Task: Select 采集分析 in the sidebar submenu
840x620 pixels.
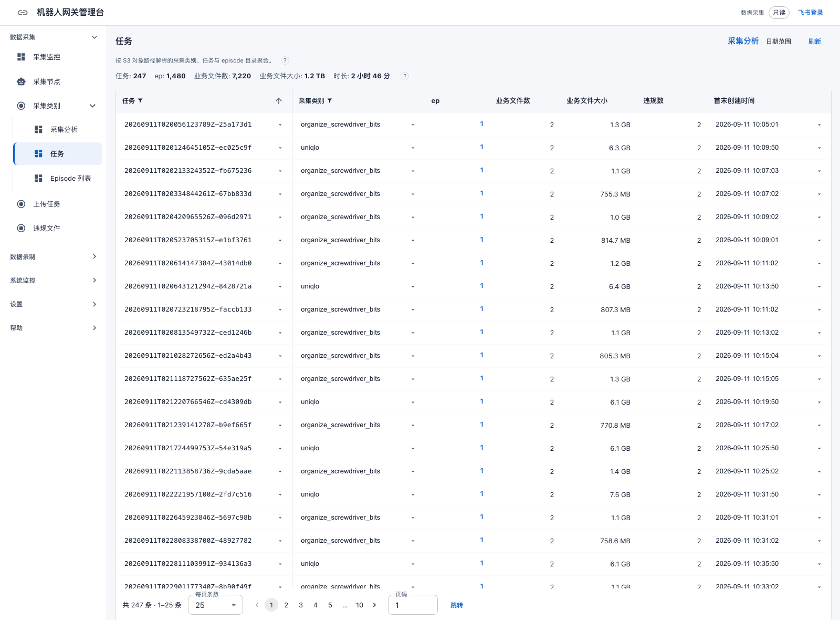Action: pyautogui.click(x=58, y=129)
